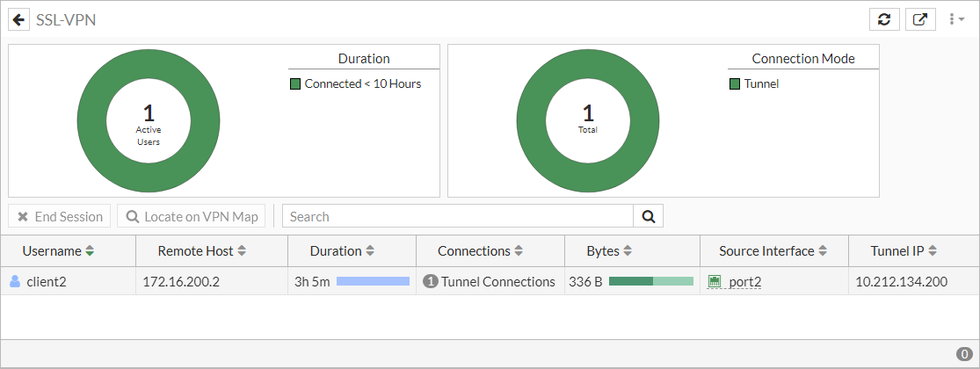This screenshot has height=369, width=980.
Task: Click the search magnifier button
Action: [x=648, y=216]
